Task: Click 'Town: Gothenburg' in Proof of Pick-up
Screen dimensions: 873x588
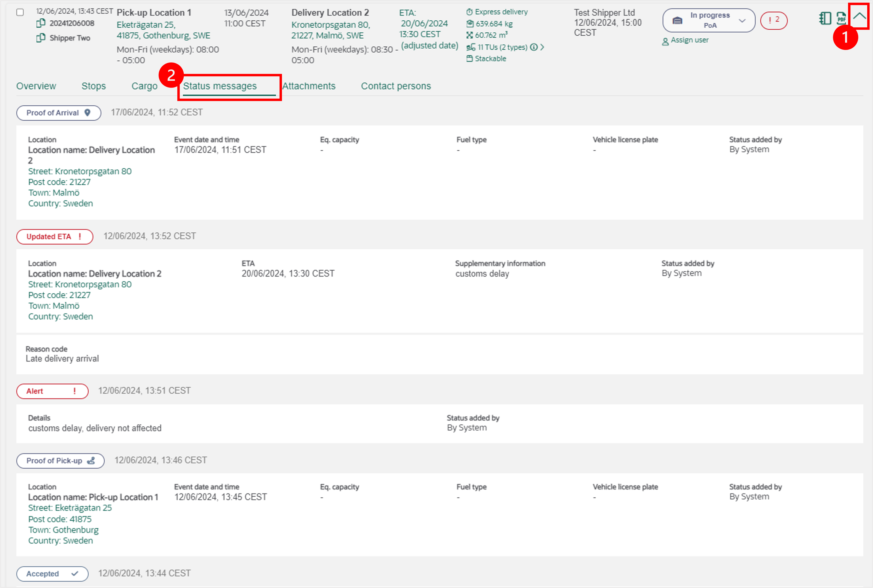Action: coord(63,530)
